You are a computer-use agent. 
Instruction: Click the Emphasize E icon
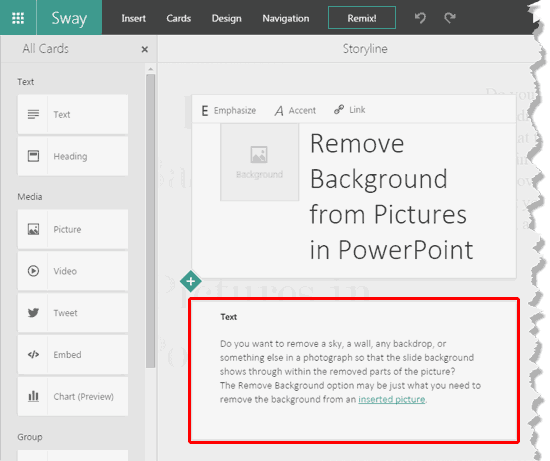(x=205, y=111)
